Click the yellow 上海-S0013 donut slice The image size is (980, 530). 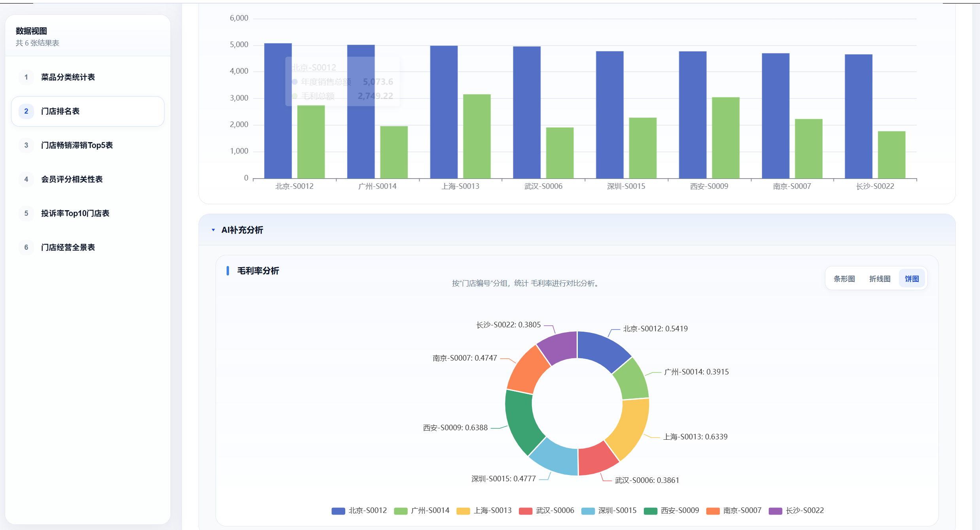[630, 428]
